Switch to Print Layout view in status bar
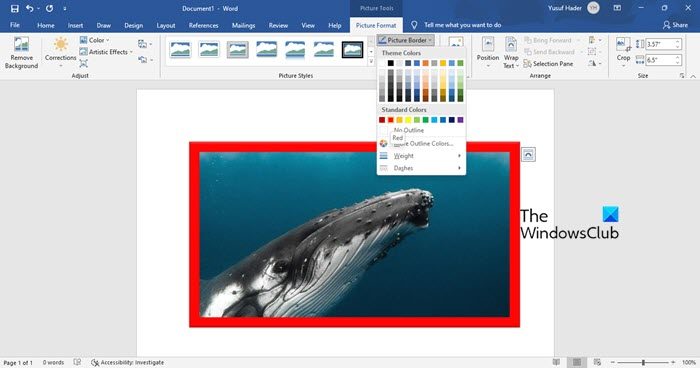 [577, 362]
